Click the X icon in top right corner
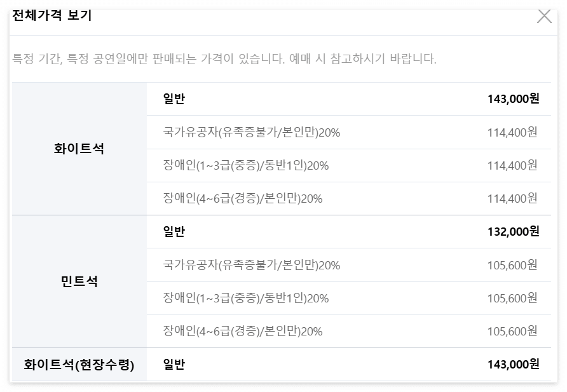The width and height of the screenshot is (567, 392). pyautogui.click(x=543, y=18)
